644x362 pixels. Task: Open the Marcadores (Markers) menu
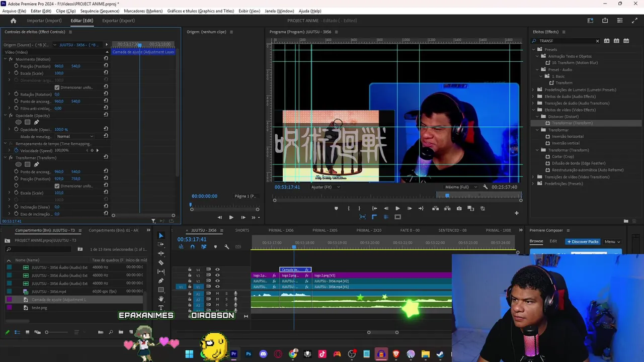[x=143, y=11]
